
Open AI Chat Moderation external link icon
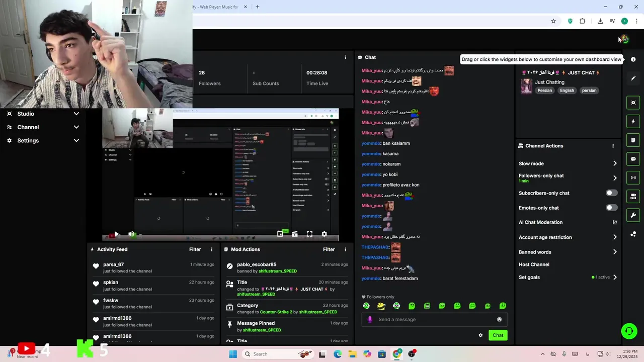coord(615,222)
